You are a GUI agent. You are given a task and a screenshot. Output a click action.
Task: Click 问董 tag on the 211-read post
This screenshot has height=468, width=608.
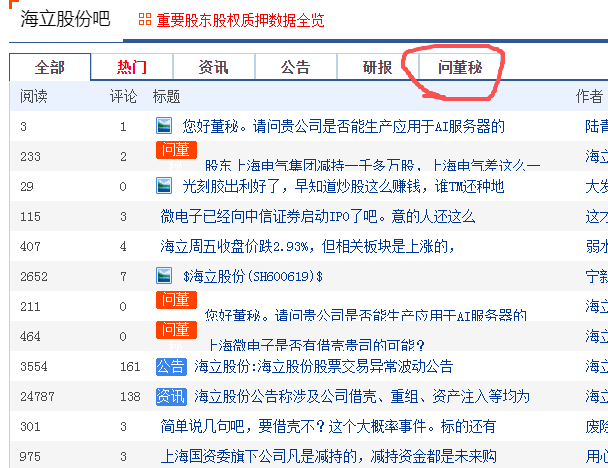[x=176, y=300]
